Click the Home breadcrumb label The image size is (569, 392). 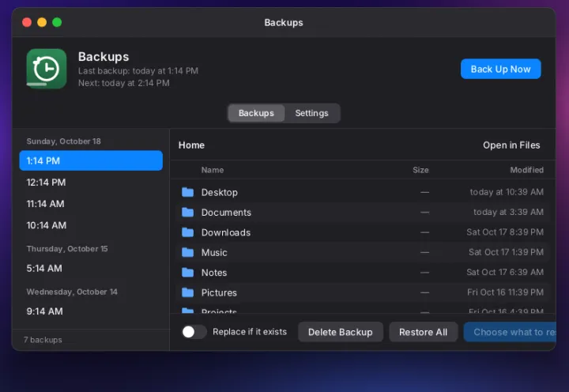191,145
